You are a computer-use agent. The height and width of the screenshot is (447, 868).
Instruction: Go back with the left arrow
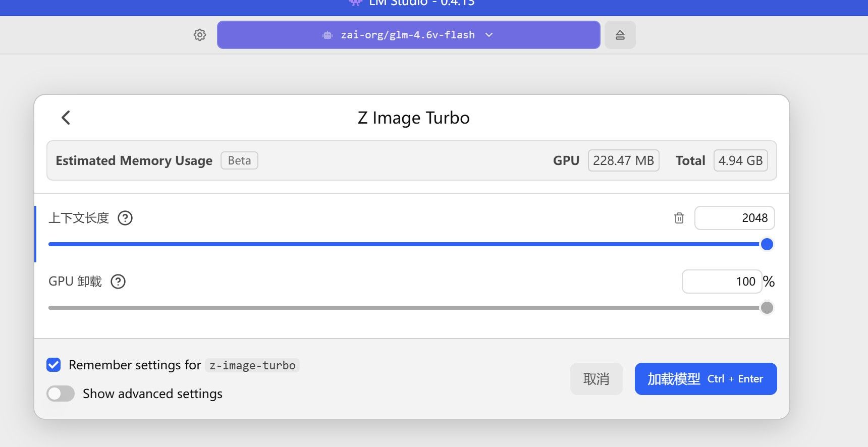(66, 118)
